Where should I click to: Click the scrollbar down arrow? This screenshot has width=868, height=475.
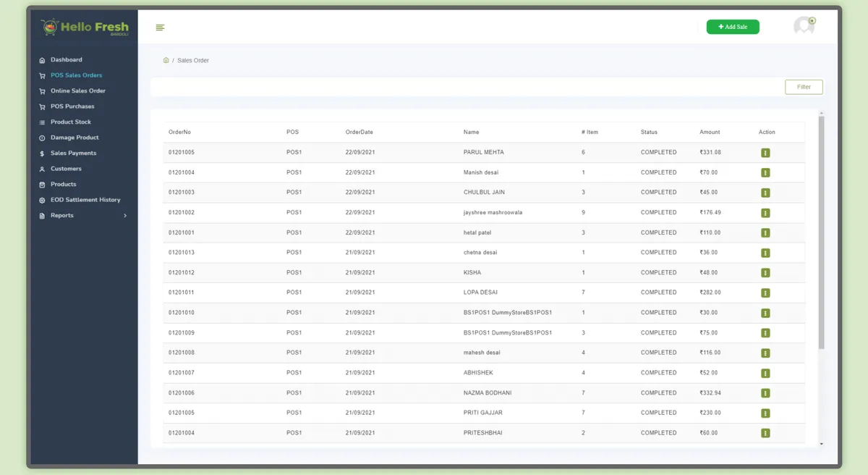click(x=821, y=444)
